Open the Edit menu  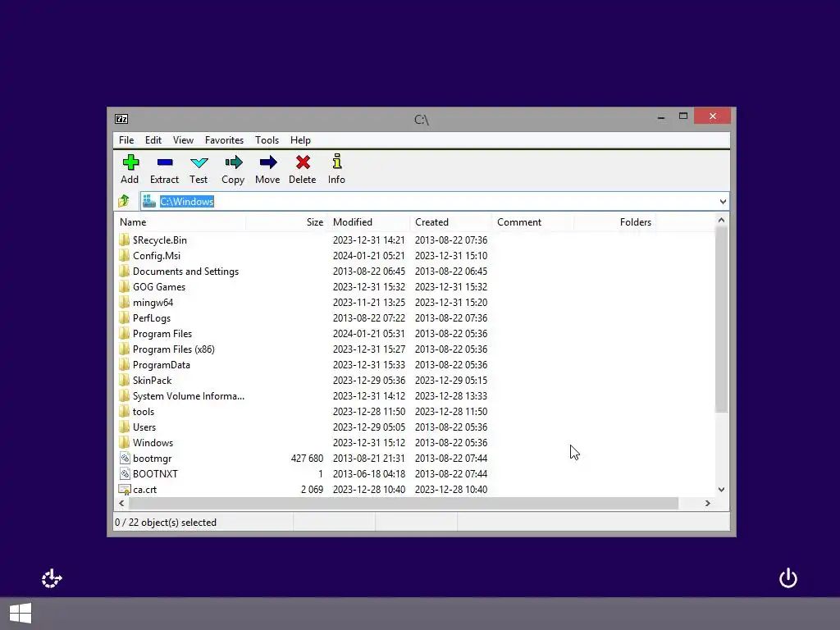153,139
